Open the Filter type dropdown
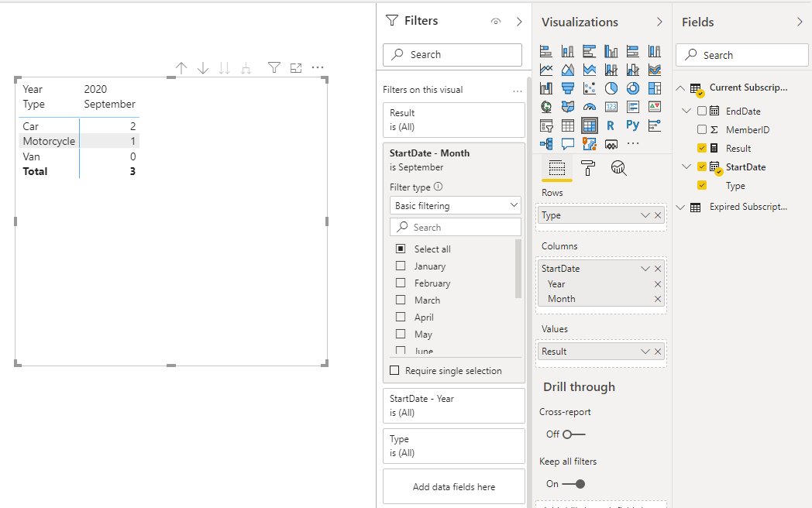The width and height of the screenshot is (812, 508). pyautogui.click(x=455, y=205)
